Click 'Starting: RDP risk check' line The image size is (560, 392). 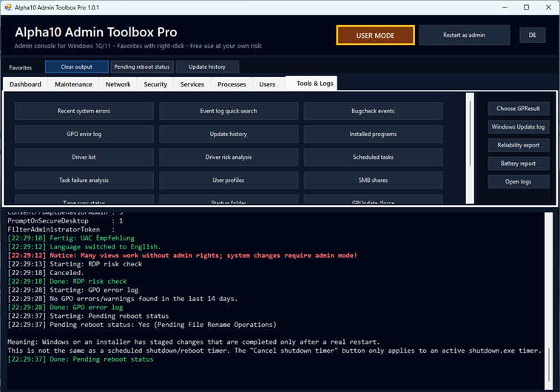coord(75,264)
